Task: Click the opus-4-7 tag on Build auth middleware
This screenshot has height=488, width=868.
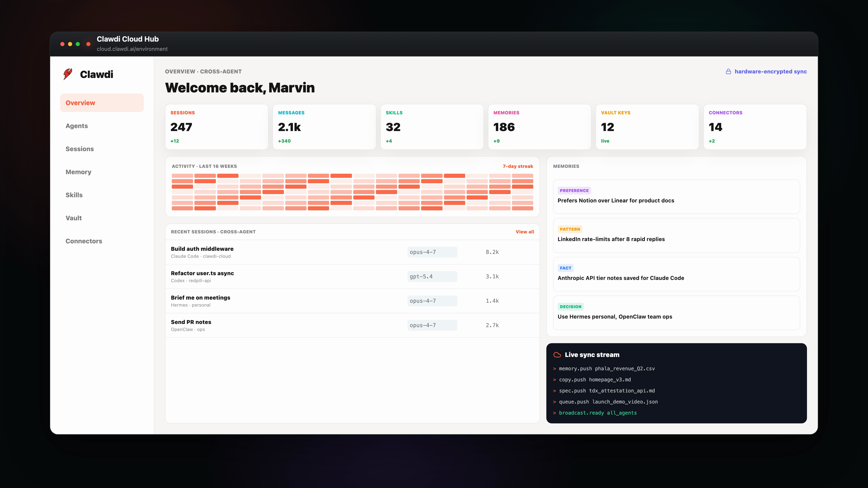Action: tap(432, 252)
